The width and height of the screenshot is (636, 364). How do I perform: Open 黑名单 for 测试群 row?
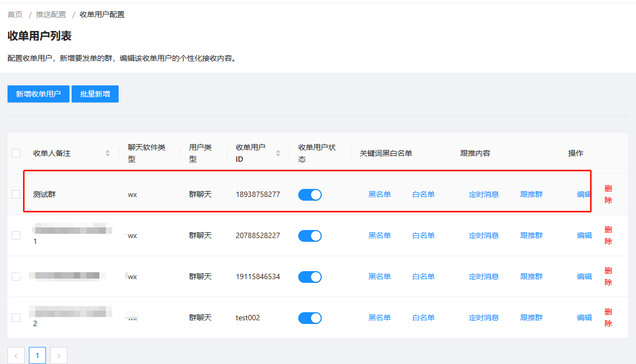[379, 194]
